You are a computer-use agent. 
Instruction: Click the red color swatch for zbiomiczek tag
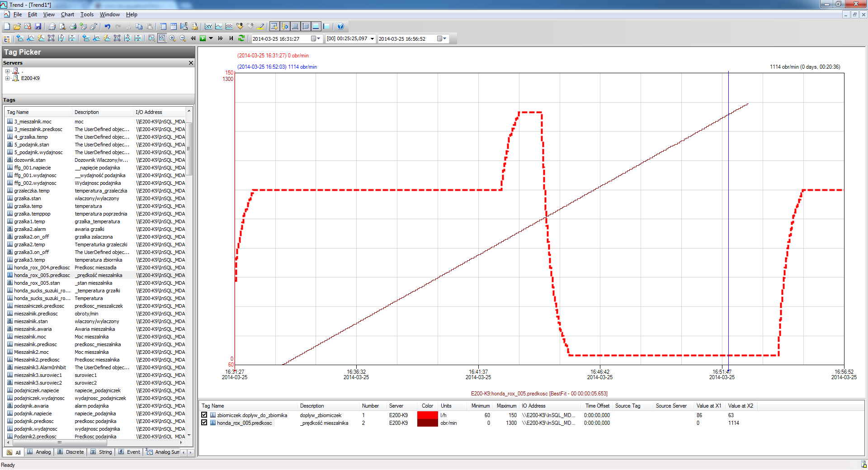[x=427, y=415]
